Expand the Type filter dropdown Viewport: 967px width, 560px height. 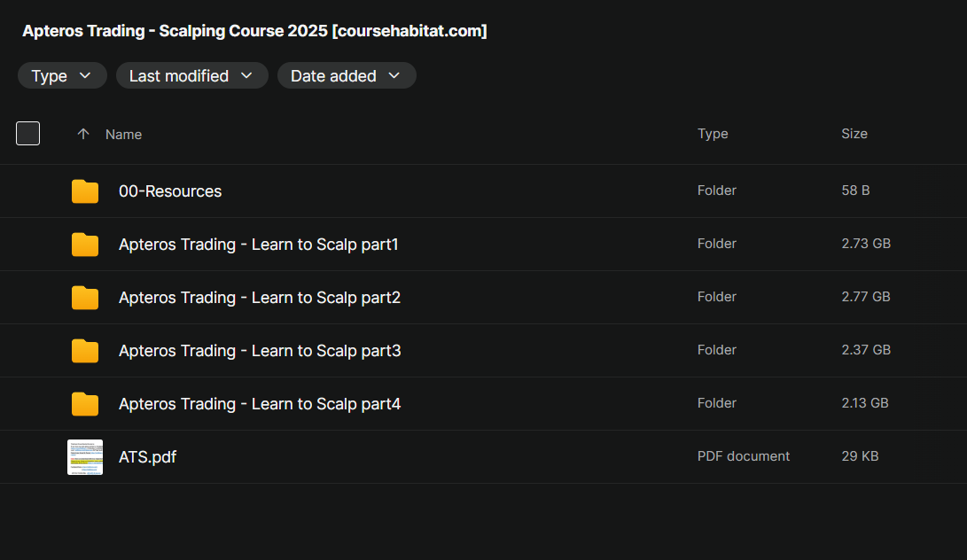point(62,76)
